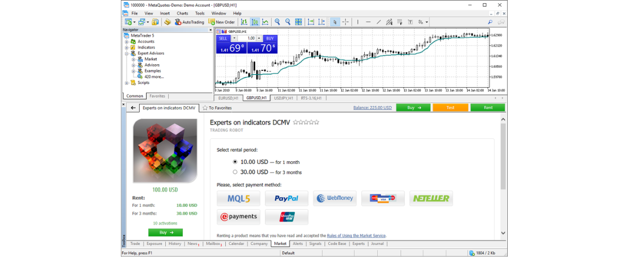Open the File menu
The width and height of the screenshot is (644, 257).
click(x=134, y=13)
